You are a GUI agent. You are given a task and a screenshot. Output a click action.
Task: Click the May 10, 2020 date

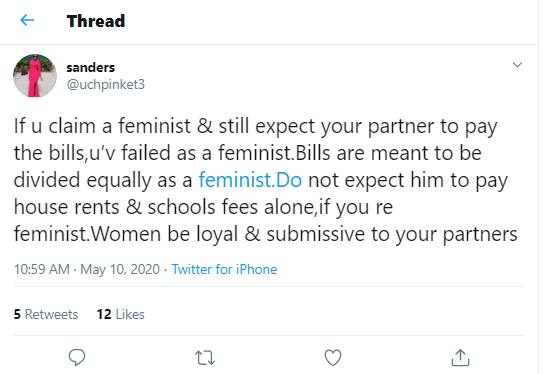click(x=120, y=270)
